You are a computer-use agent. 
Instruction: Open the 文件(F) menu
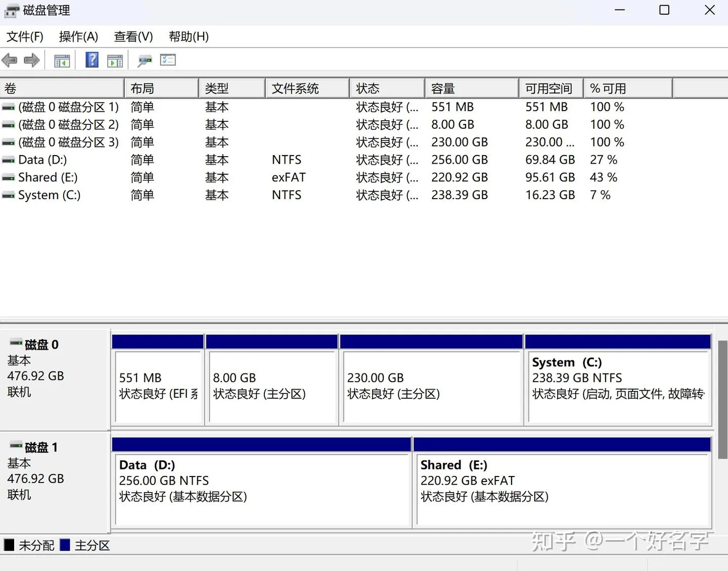(x=25, y=36)
